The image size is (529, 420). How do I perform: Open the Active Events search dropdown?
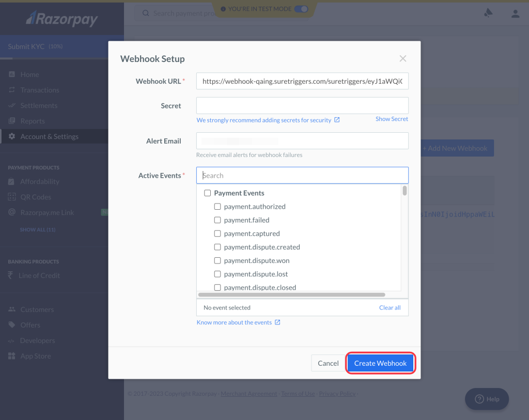coord(302,176)
